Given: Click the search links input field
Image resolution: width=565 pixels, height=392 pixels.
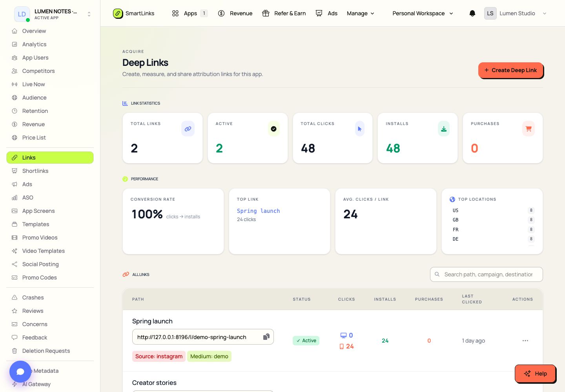Looking at the screenshot, I should [x=487, y=274].
